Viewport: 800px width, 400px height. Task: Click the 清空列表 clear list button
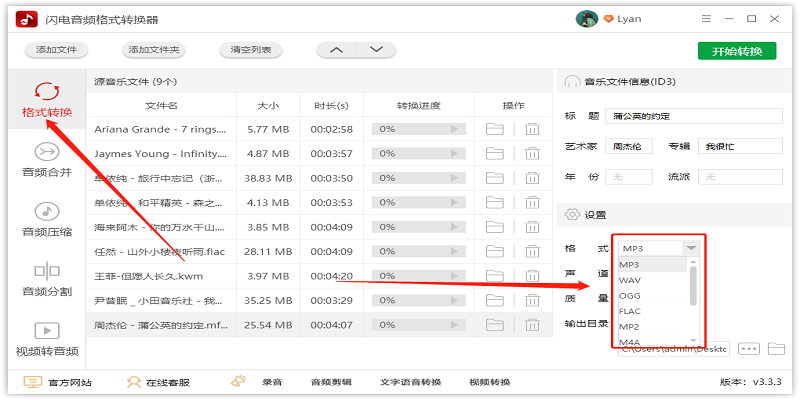point(251,50)
